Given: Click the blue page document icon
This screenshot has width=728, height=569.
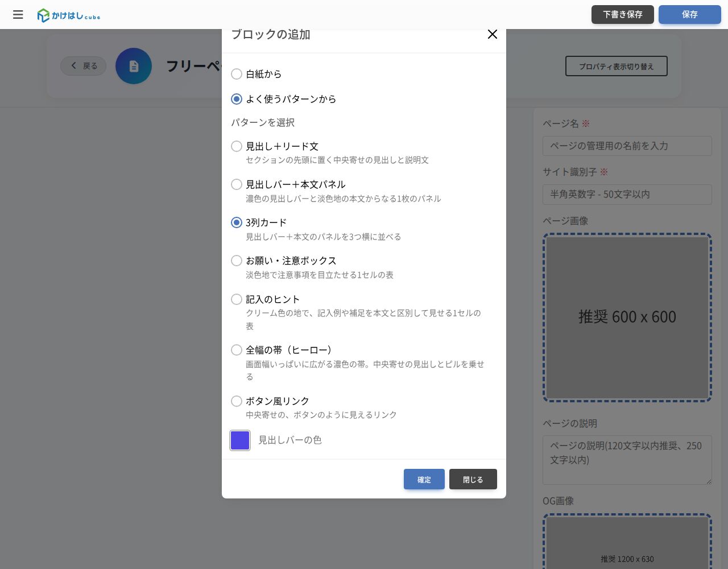Looking at the screenshot, I should click(134, 66).
